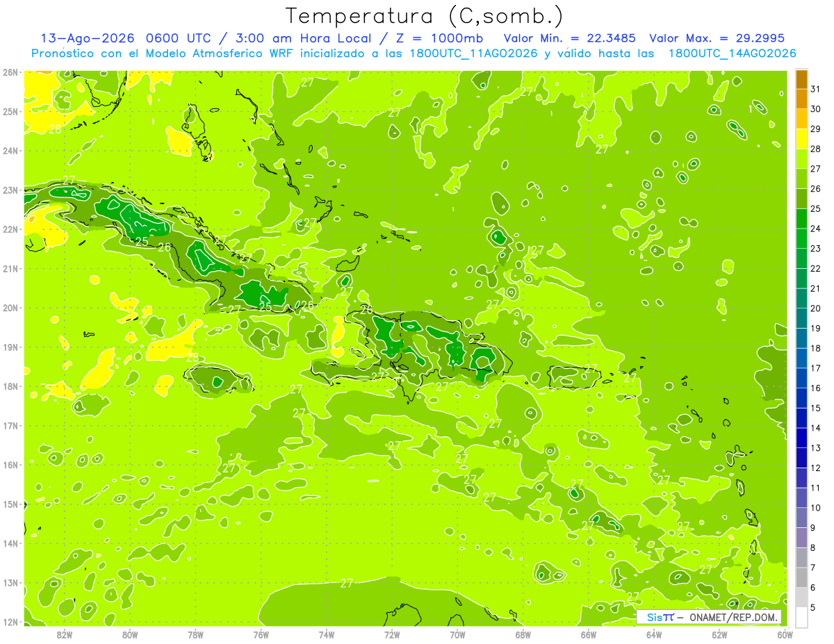
Task: Click the "82W" longitude axis label
Action: (x=65, y=634)
